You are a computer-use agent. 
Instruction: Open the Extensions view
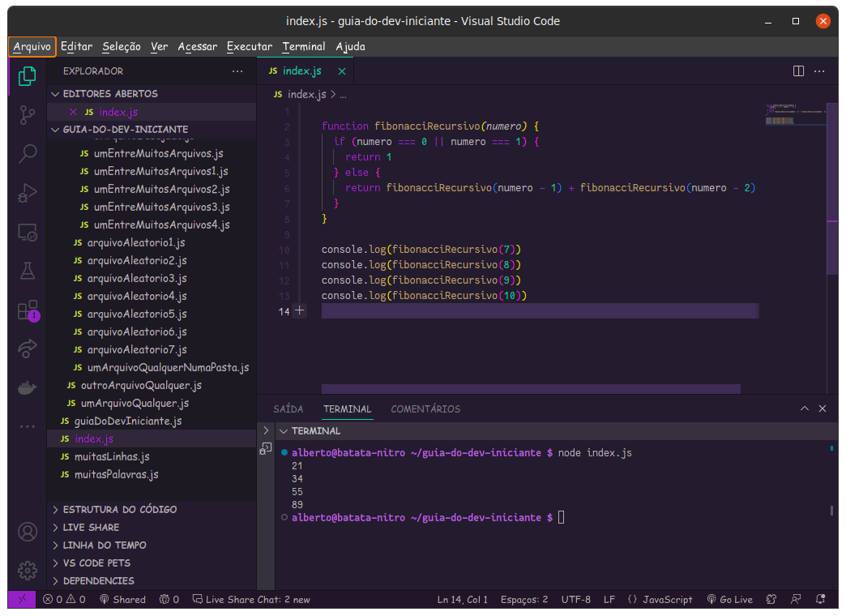tap(28, 310)
